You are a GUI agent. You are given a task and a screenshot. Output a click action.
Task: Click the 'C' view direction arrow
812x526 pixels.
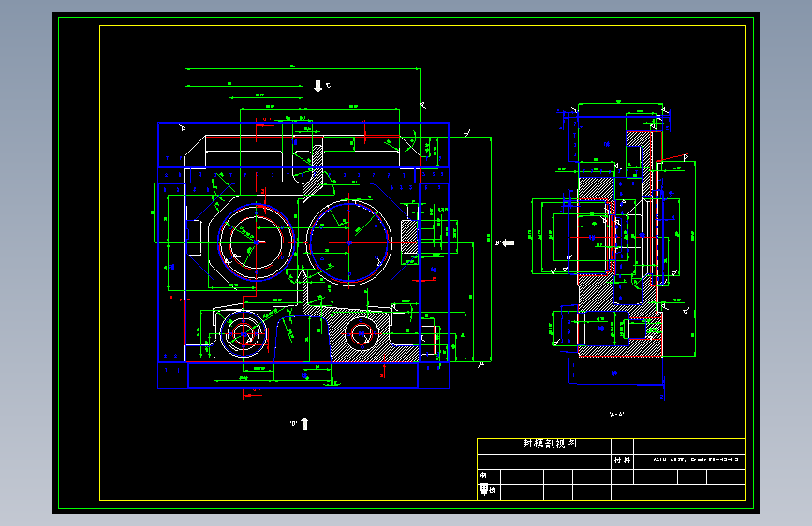(318, 86)
